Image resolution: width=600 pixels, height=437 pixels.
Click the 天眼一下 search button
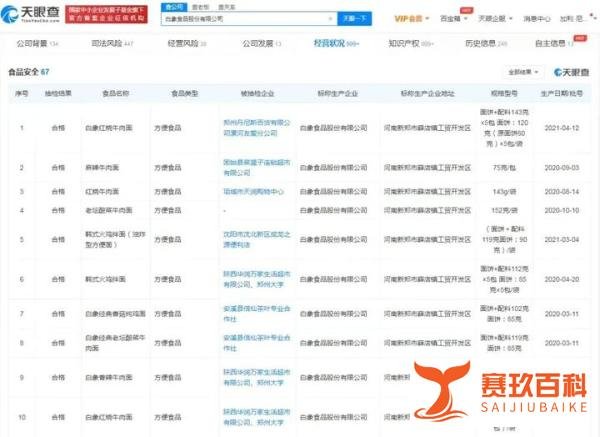tap(354, 18)
